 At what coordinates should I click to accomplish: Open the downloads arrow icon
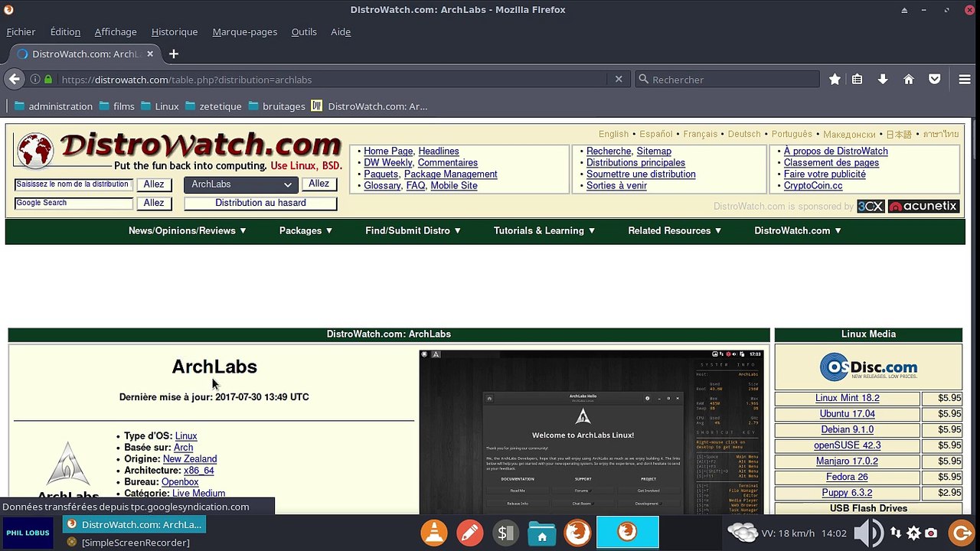click(883, 80)
